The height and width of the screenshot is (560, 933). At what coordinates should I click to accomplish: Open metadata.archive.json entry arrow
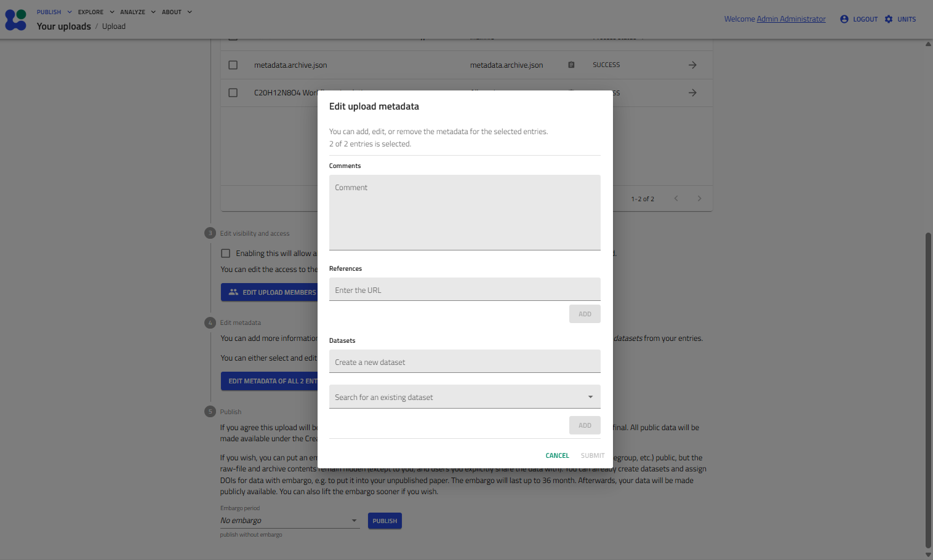point(692,65)
